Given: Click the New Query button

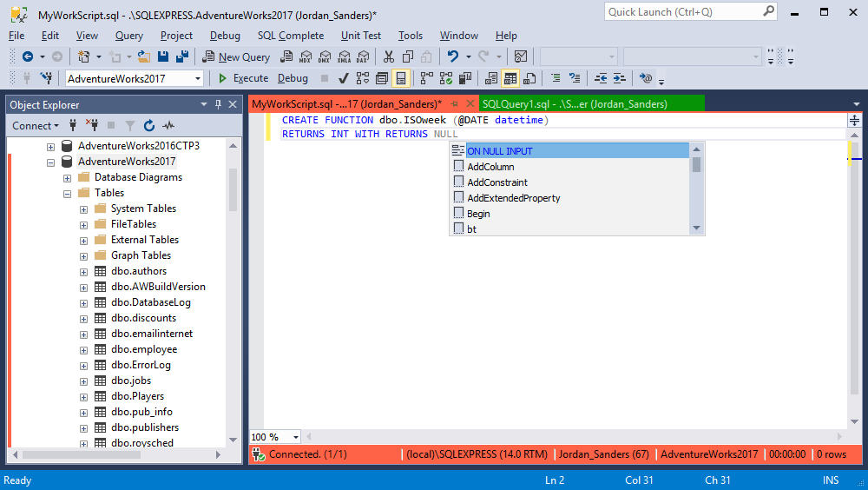Looking at the screenshot, I should (x=236, y=56).
